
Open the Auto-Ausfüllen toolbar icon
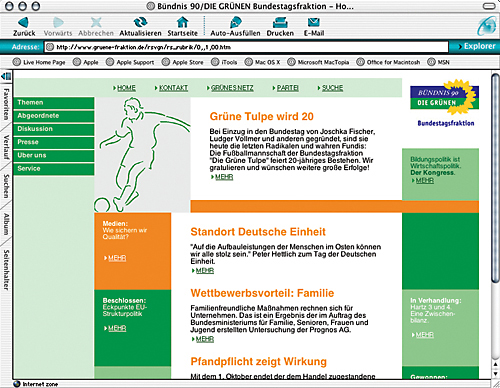click(x=235, y=22)
